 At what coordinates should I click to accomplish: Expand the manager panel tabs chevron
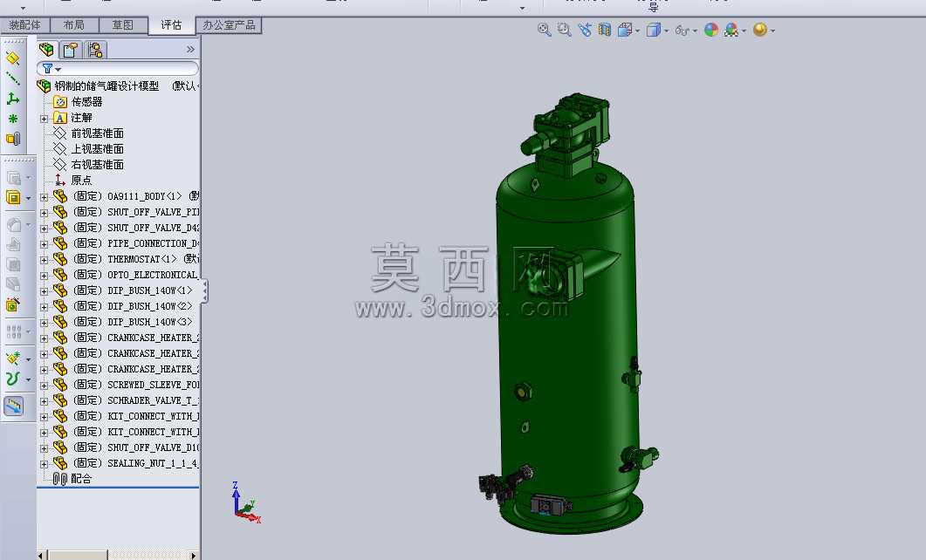click(190, 50)
